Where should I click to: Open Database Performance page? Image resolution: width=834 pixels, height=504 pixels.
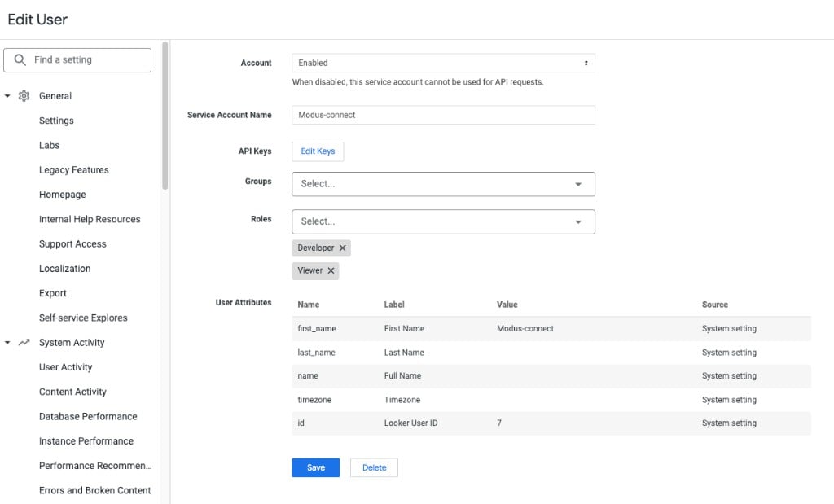pos(88,416)
